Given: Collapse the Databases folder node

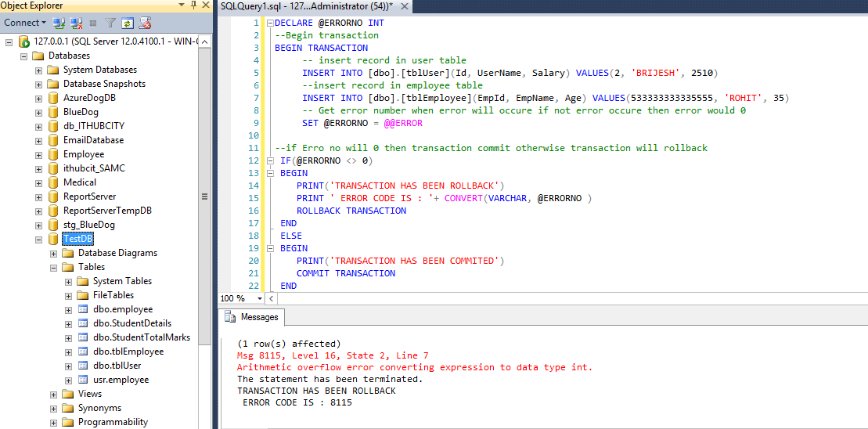Looking at the screenshot, I should tap(23, 56).
